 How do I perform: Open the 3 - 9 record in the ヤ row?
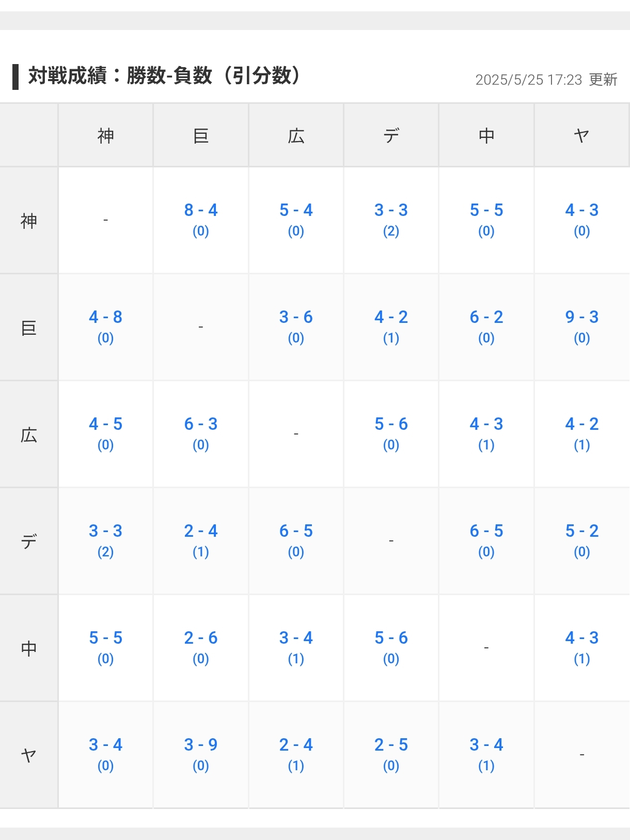pos(200,745)
